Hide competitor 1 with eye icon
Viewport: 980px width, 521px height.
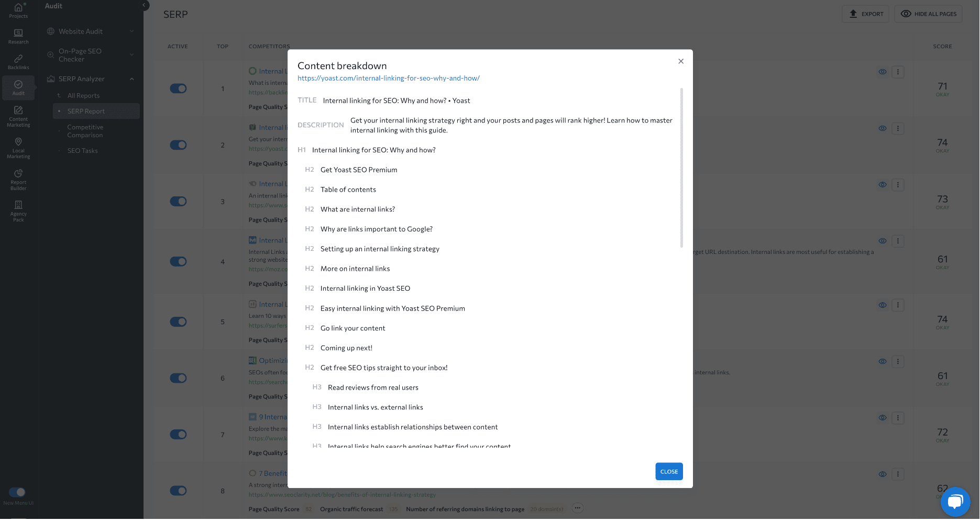click(883, 72)
